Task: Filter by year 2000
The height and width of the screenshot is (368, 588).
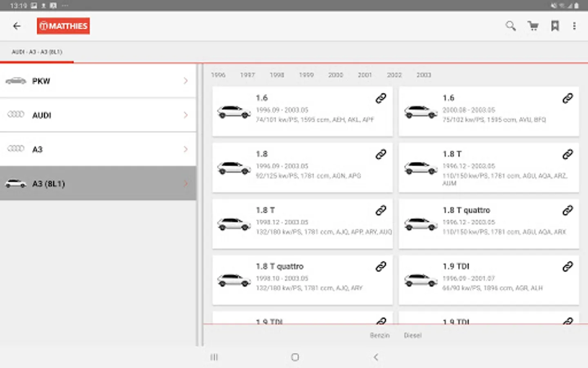Action: (336, 75)
